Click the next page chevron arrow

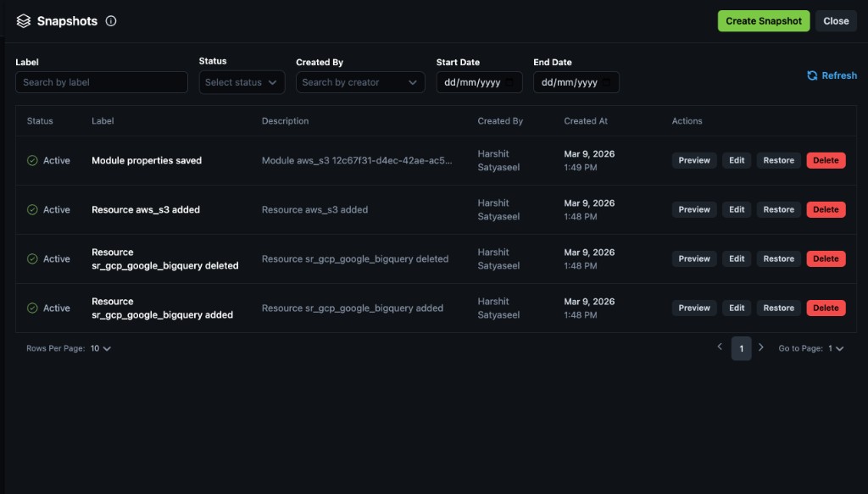(761, 347)
